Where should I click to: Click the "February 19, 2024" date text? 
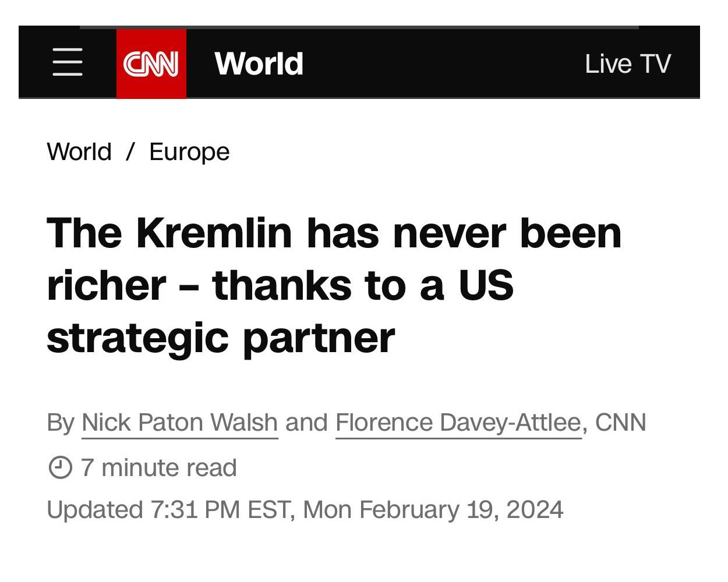(x=461, y=510)
